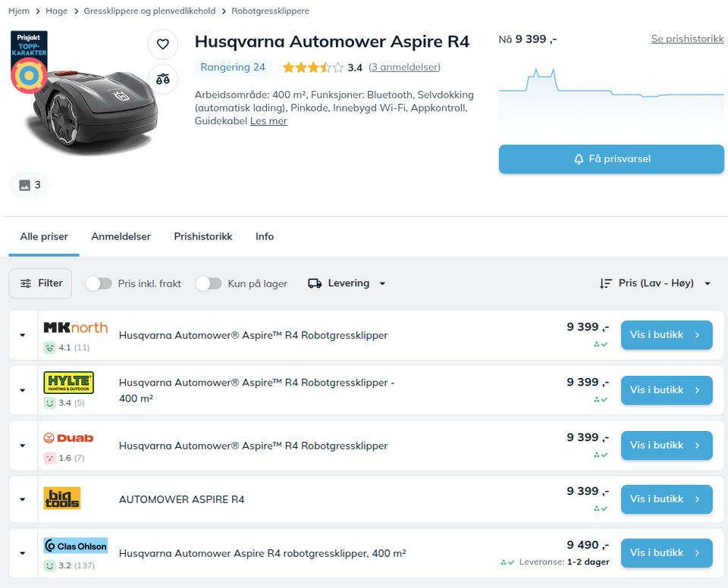Click the Big Tools store logo
The width and height of the screenshot is (728, 588).
(x=61, y=498)
